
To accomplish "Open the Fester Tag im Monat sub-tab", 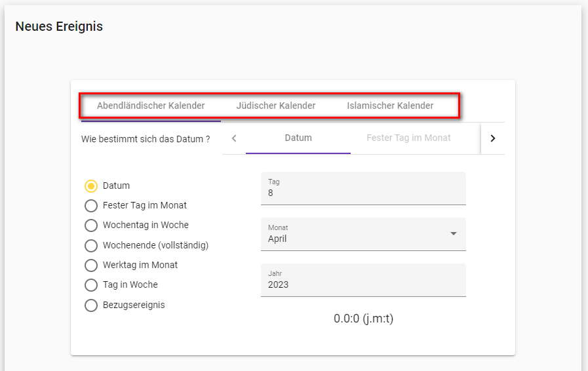I will pos(408,138).
